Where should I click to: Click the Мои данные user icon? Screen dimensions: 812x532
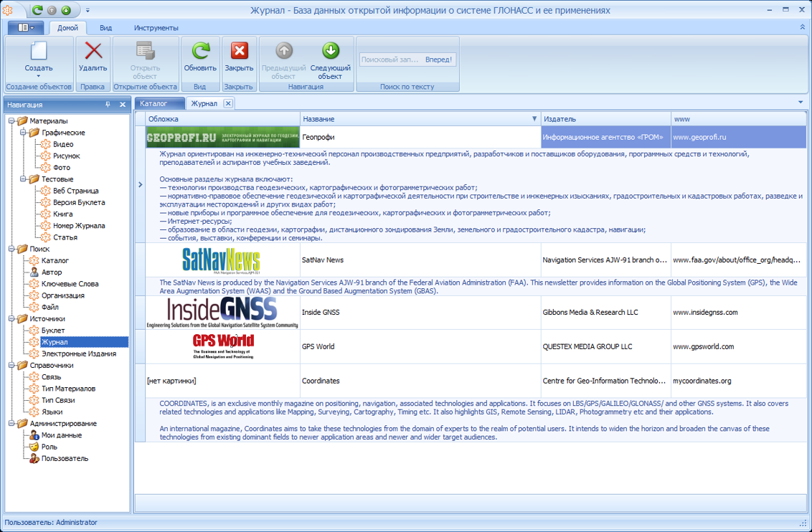tap(34, 434)
